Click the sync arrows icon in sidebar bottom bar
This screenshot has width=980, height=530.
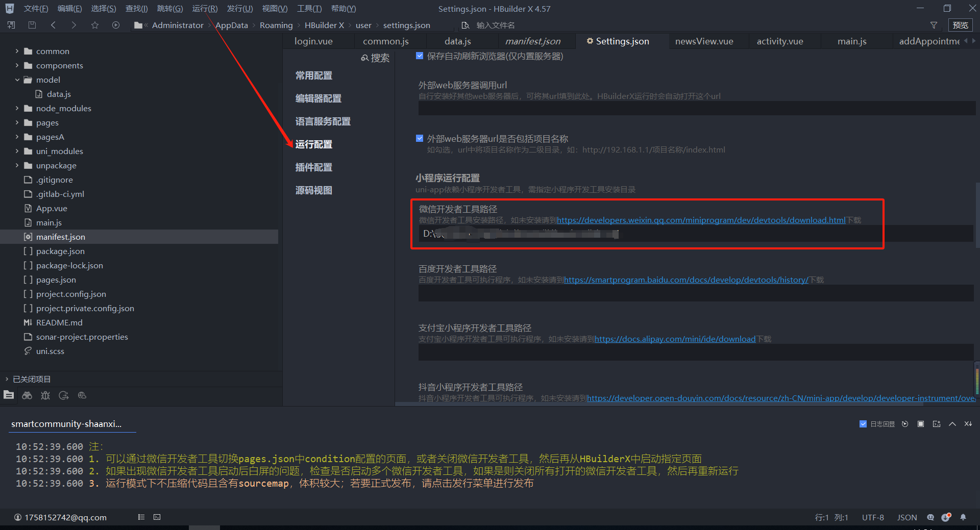point(64,395)
